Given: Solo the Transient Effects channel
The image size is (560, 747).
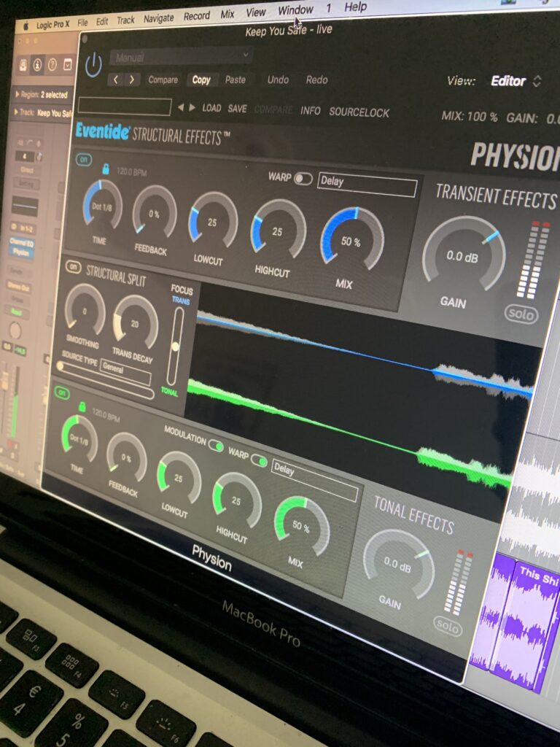Looking at the screenshot, I should (521, 314).
